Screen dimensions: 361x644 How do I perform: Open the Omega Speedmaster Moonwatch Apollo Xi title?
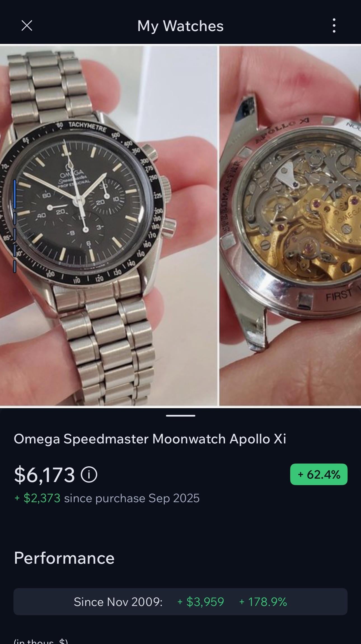point(150,439)
